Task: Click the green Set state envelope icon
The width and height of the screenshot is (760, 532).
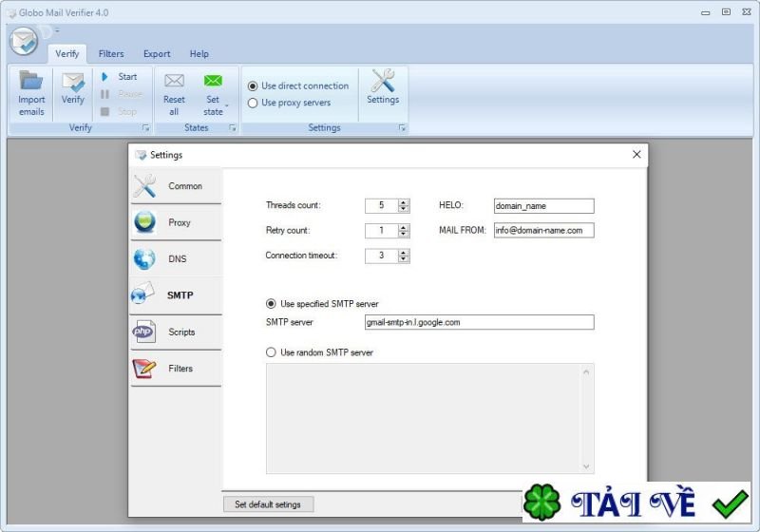Action: coord(213,81)
